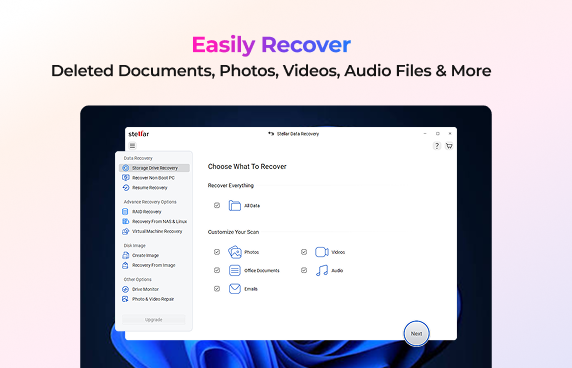Click the Choose What To Recover heading

(247, 166)
